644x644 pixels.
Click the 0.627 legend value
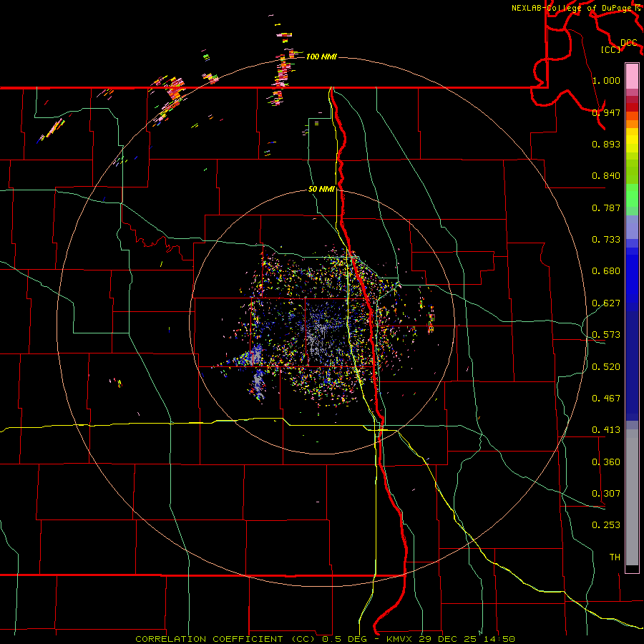click(x=606, y=303)
